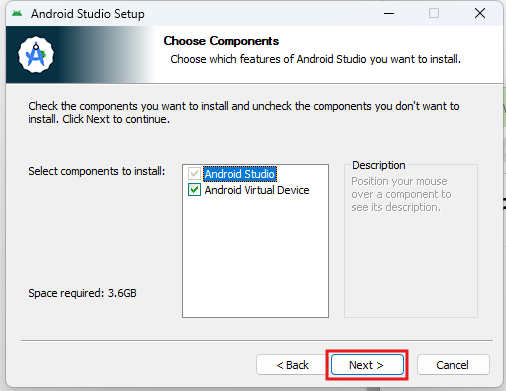The image size is (506, 391).
Task: Select the Android Studio component row
Action: coord(240,174)
